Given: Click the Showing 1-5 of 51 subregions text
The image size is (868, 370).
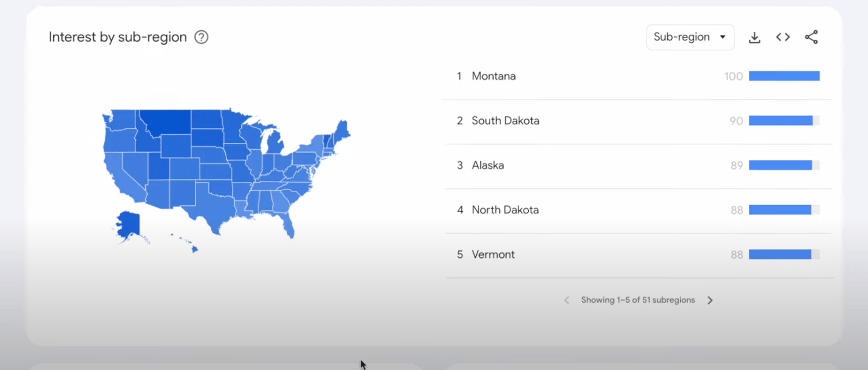Looking at the screenshot, I should 638,300.
